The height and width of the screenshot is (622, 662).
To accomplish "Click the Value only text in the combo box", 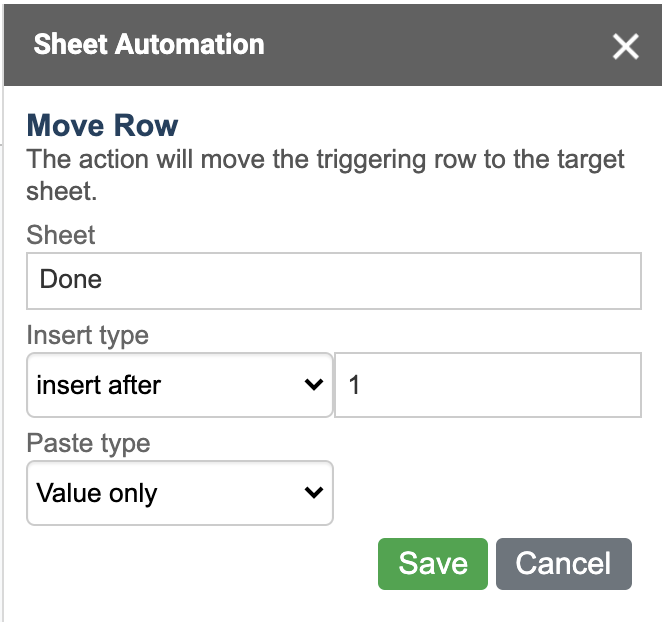I will [97, 493].
